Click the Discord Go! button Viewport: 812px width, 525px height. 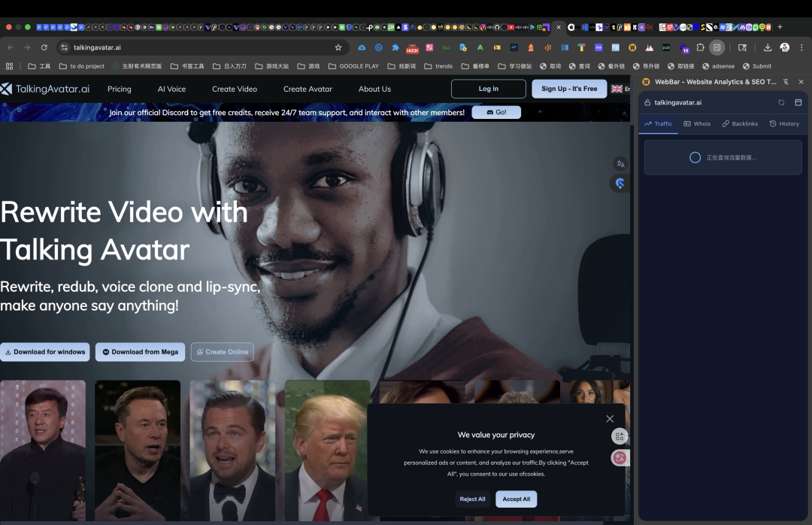pos(496,112)
